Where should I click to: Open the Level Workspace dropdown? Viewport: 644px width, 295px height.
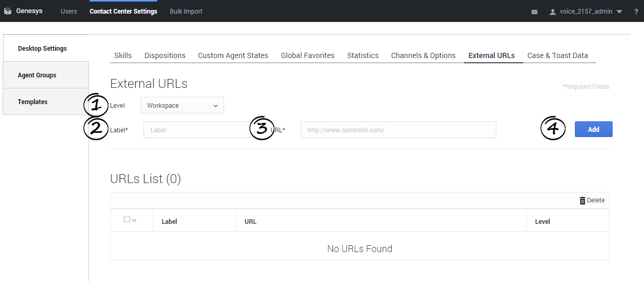(x=182, y=106)
